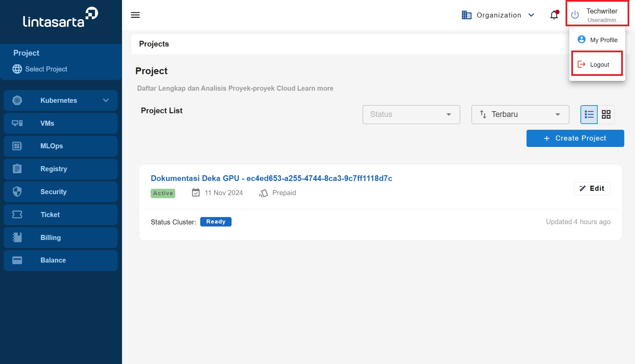Image resolution: width=635 pixels, height=364 pixels.
Task: Click the power icon beside Techwriter
Action: click(575, 15)
